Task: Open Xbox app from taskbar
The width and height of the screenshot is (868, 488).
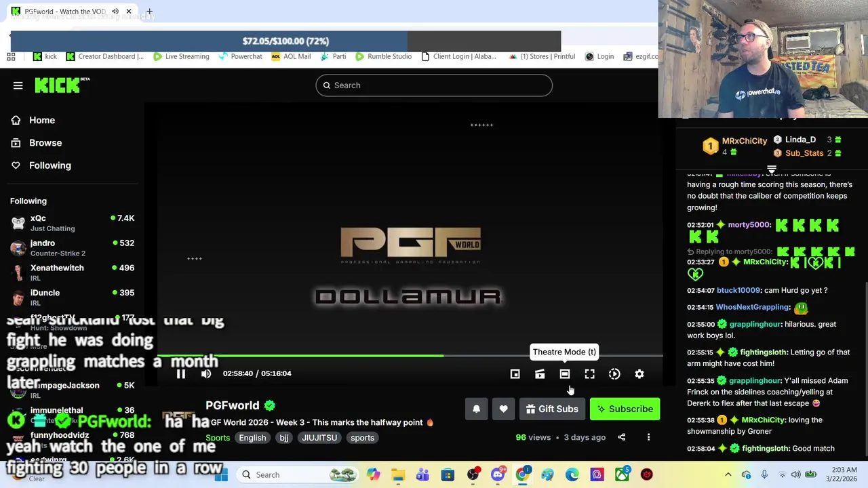Action: coord(622,474)
